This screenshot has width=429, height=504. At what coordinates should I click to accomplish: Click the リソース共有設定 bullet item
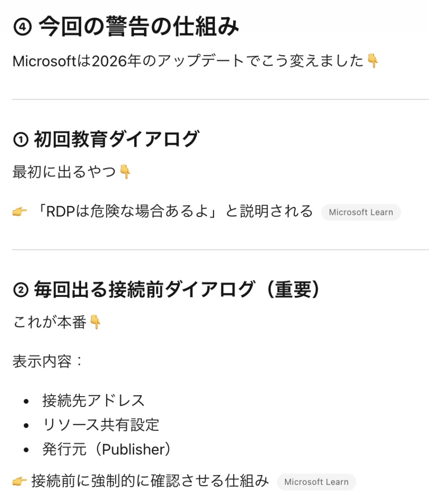pos(100,424)
